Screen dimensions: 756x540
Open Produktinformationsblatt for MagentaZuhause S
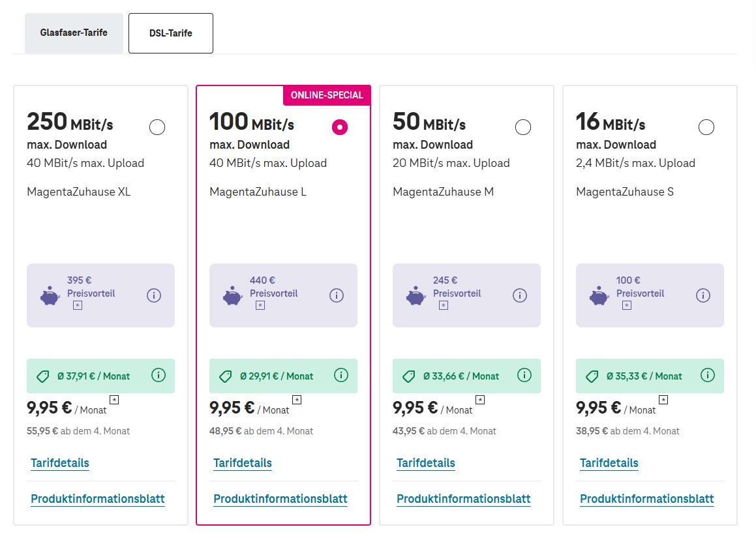pos(646,498)
